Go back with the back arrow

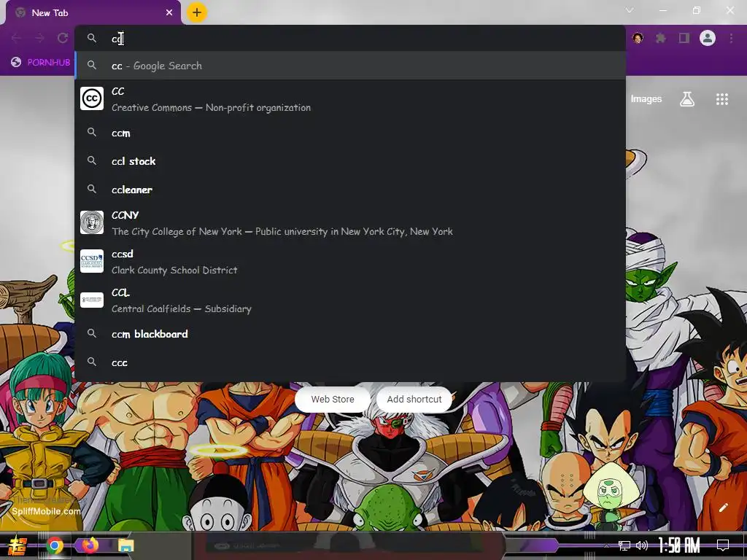[16, 38]
